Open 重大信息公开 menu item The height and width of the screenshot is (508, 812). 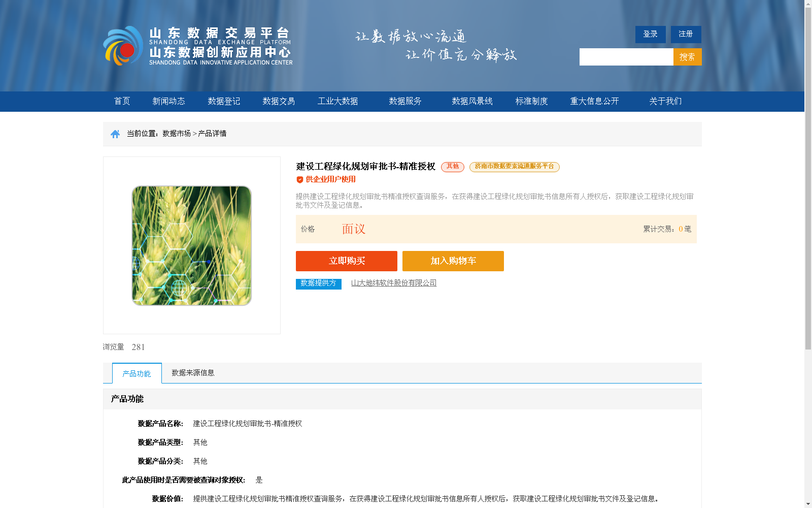(595, 101)
